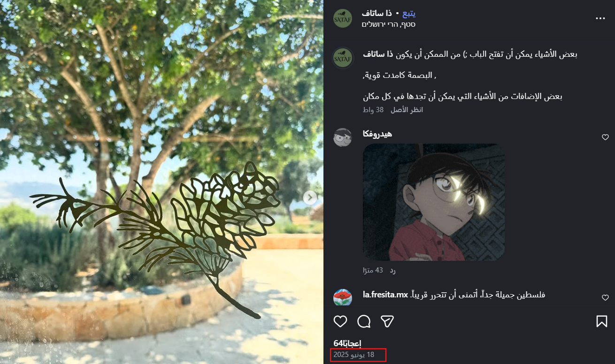The height and width of the screenshot is (364, 615).
Task: View the 64 likes list
Action: [x=347, y=343]
